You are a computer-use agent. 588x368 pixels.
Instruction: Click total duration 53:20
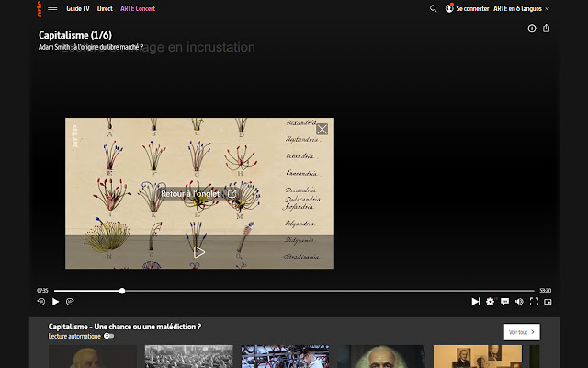coord(545,291)
